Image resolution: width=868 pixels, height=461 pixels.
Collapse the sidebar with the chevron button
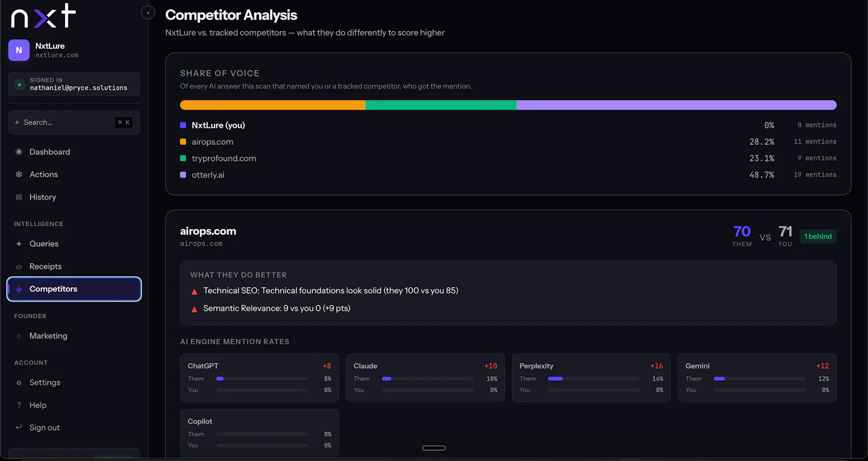tap(148, 12)
